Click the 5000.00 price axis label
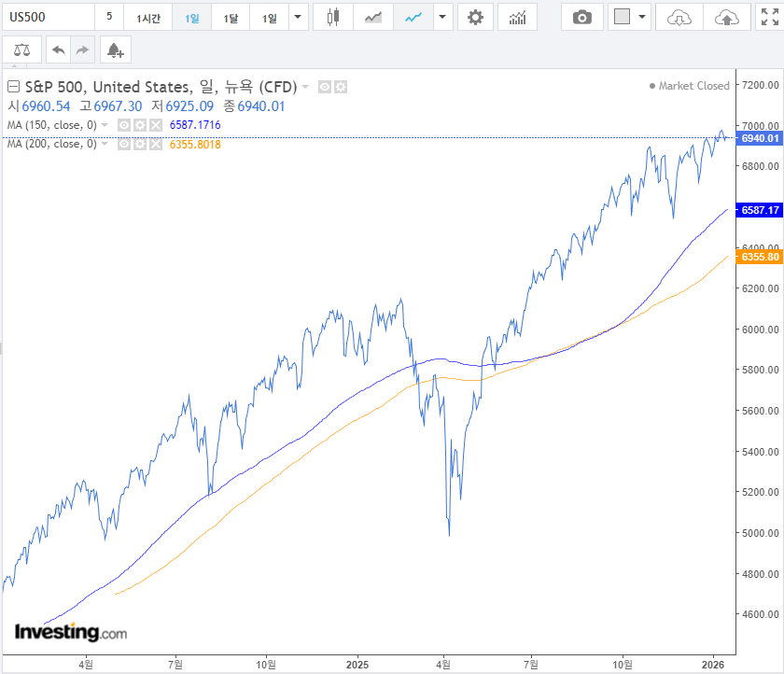This screenshot has height=674, width=784. click(760, 533)
